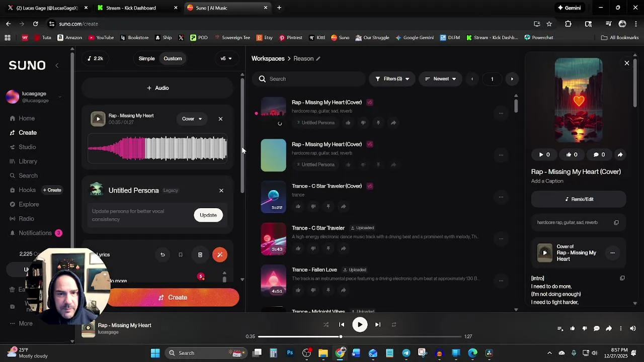
Task: Open Trance - Fallen Love thumbnail
Action: click(273, 281)
